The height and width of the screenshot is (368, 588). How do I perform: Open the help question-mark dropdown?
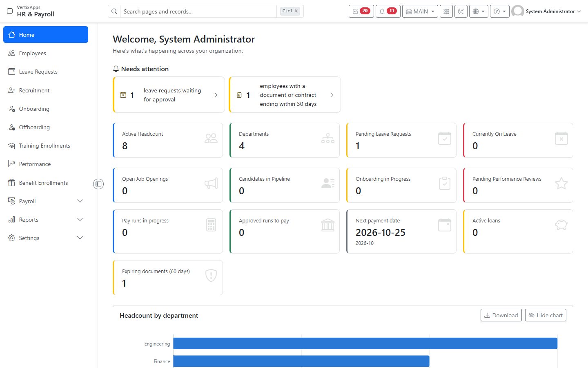click(500, 11)
